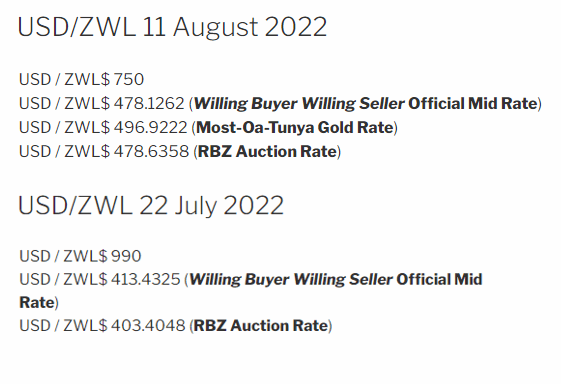Screen dimensions: 561x384
Task: Click the 403.4048 auction rate value
Action: pyautogui.click(x=148, y=326)
